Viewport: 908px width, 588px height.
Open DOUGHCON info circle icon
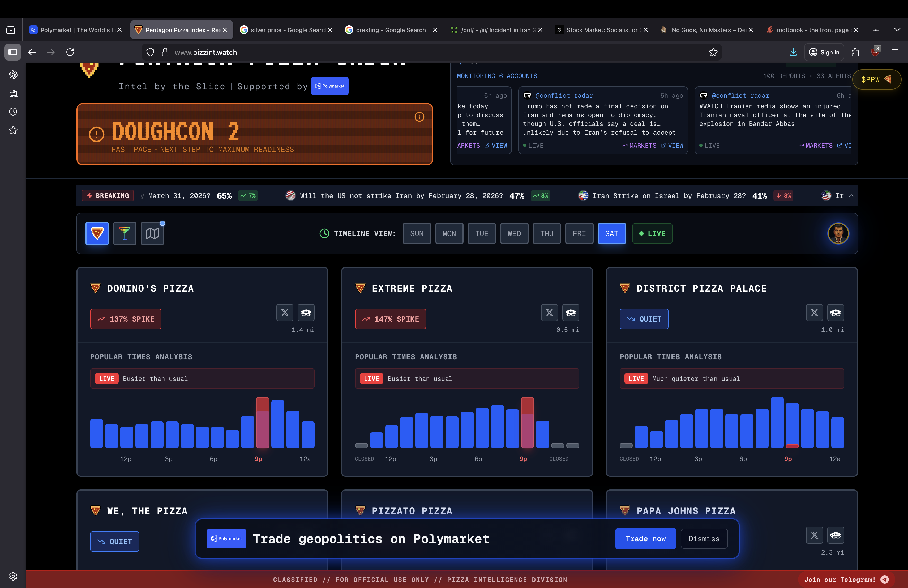tap(419, 117)
